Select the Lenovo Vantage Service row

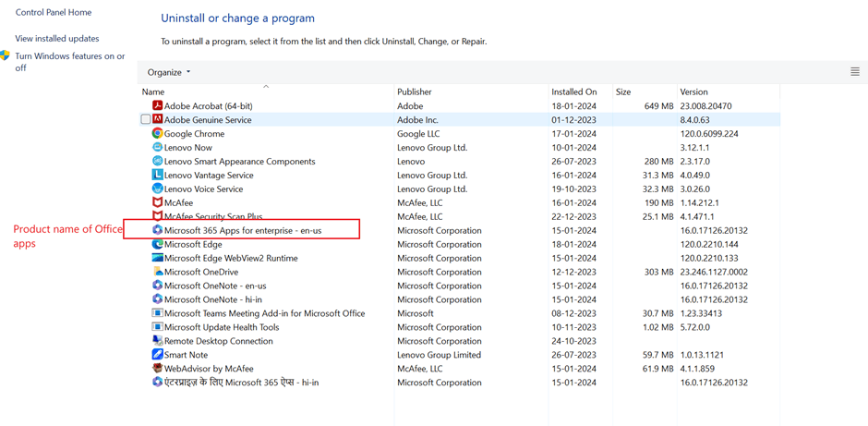[460, 175]
